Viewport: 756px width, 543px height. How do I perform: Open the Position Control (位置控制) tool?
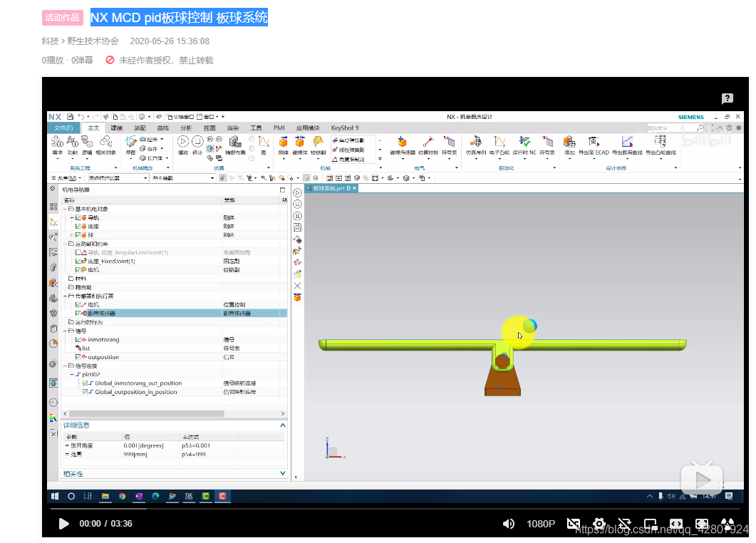pyautogui.click(x=428, y=145)
